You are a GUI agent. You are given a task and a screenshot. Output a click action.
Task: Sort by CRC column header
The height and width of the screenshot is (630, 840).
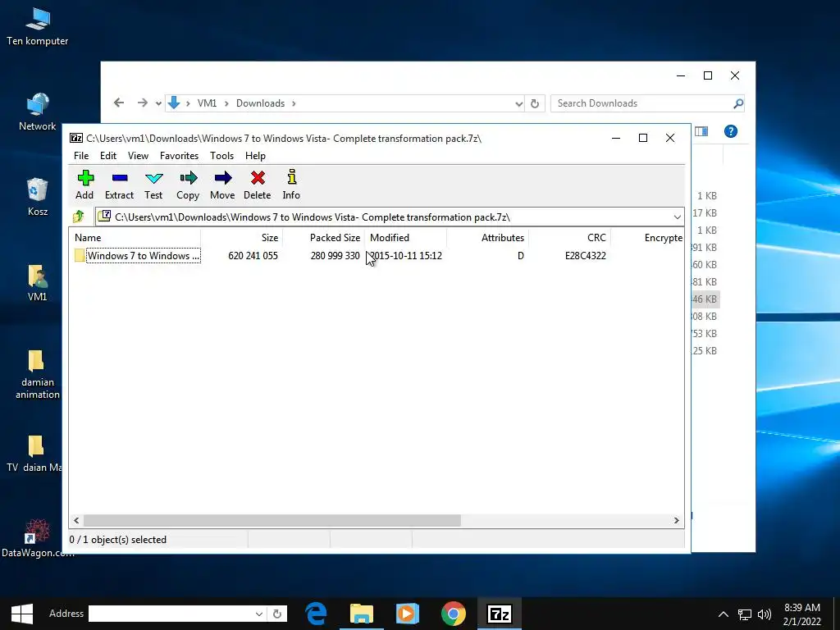pyautogui.click(x=569, y=238)
